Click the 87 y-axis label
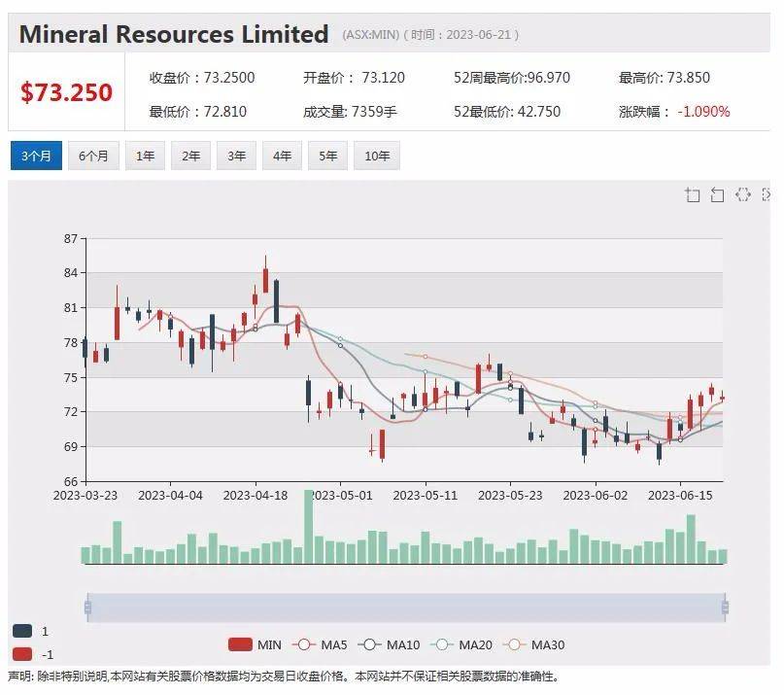 (71, 239)
